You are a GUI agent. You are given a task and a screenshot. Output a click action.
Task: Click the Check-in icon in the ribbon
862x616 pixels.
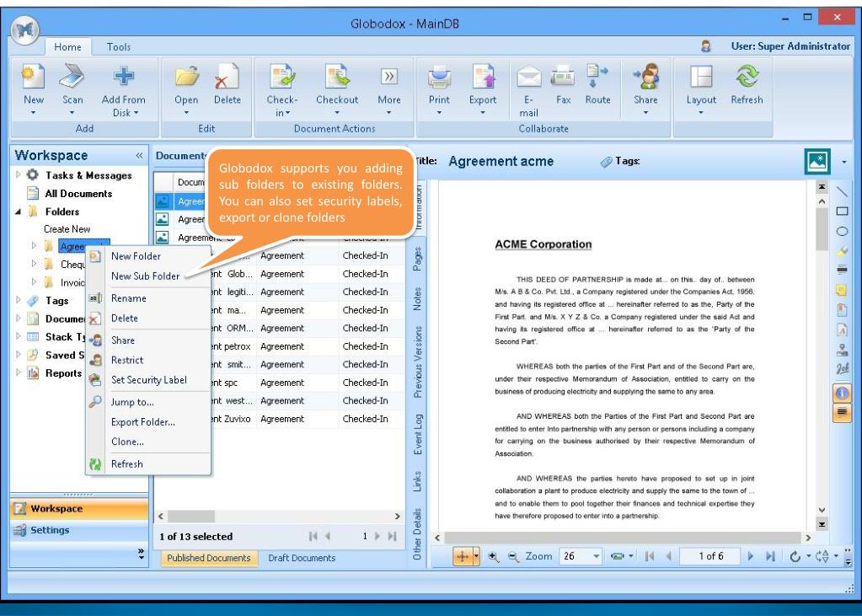282,76
